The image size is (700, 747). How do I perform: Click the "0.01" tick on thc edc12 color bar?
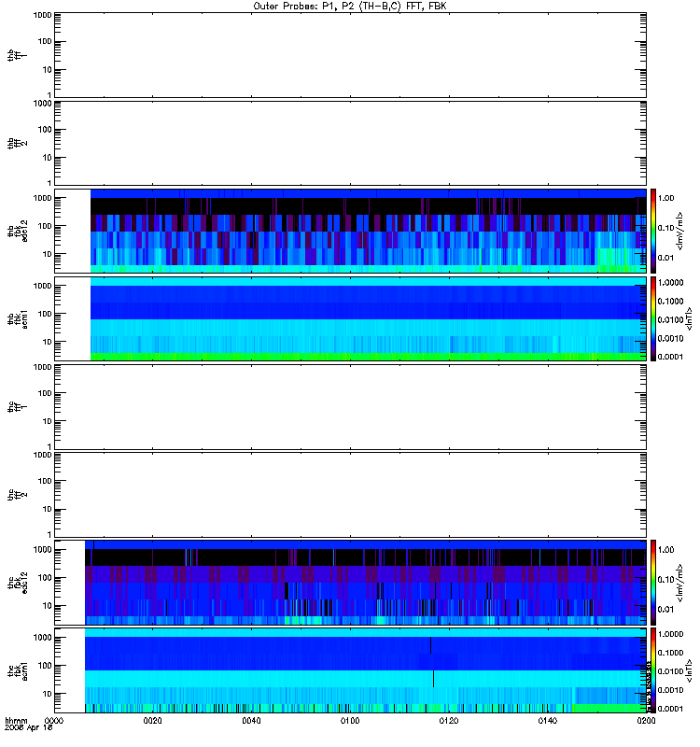(665, 610)
